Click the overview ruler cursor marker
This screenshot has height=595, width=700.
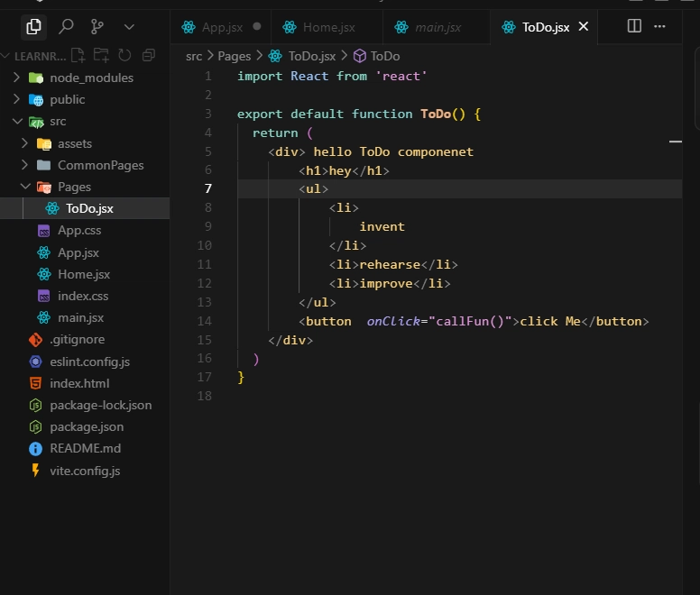click(x=676, y=142)
